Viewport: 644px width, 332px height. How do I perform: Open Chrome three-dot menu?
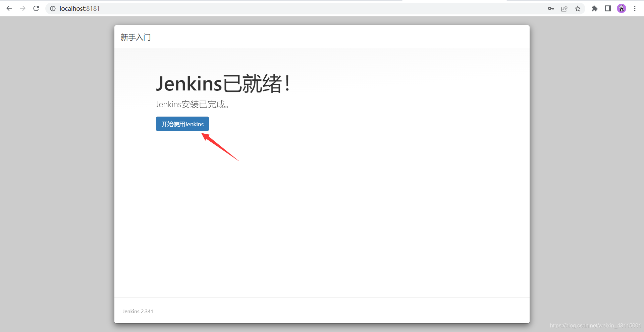tap(635, 8)
